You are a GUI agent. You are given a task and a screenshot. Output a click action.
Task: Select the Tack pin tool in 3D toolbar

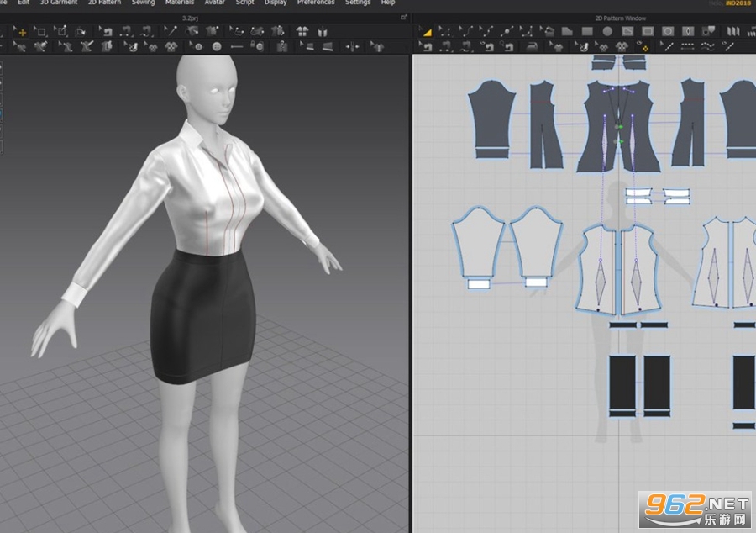tap(171, 32)
